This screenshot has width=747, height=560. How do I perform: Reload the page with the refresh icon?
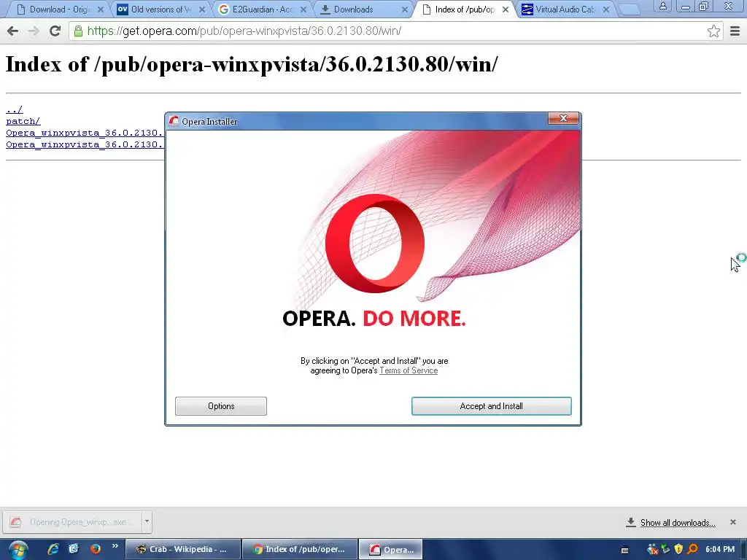coord(55,31)
